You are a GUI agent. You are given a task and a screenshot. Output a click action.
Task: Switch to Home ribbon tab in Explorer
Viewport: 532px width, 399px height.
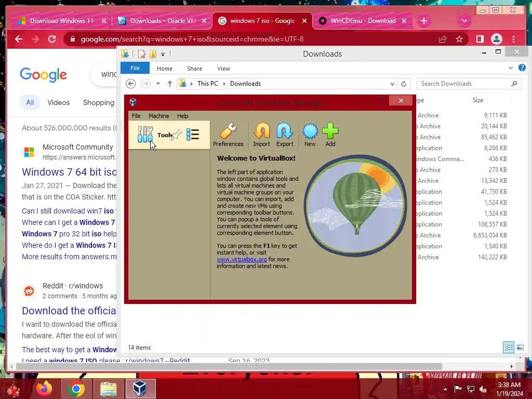coord(165,69)
